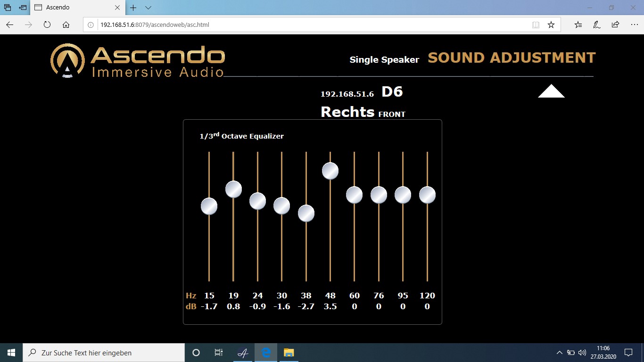Open the clock showing 11:06
Viewport: 644px width, 362px height.
pyautogui.click(x=603, y=353)
